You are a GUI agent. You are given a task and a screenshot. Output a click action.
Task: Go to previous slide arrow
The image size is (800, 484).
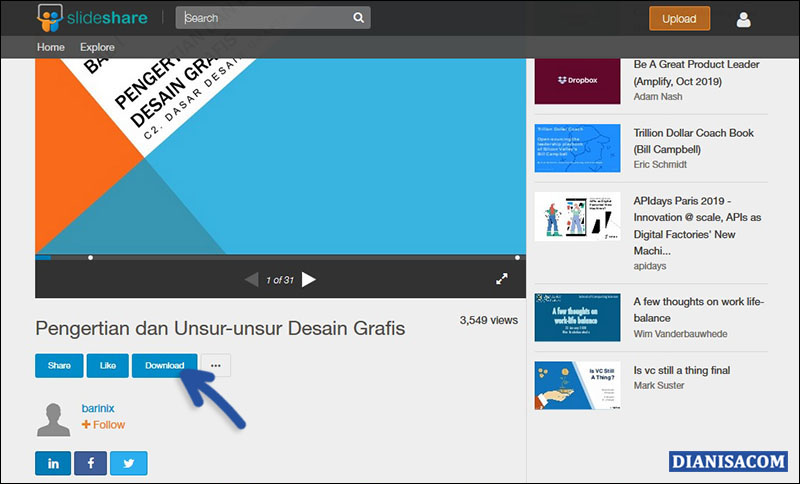252,279
